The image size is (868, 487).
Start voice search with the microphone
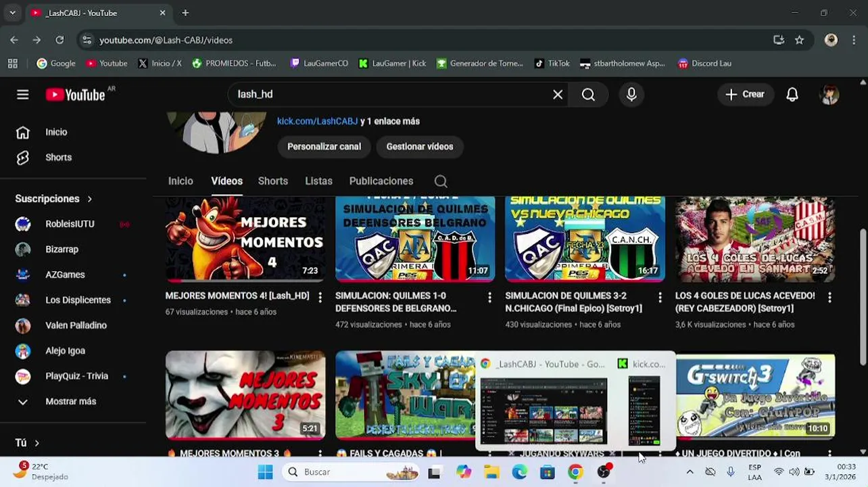631,95
